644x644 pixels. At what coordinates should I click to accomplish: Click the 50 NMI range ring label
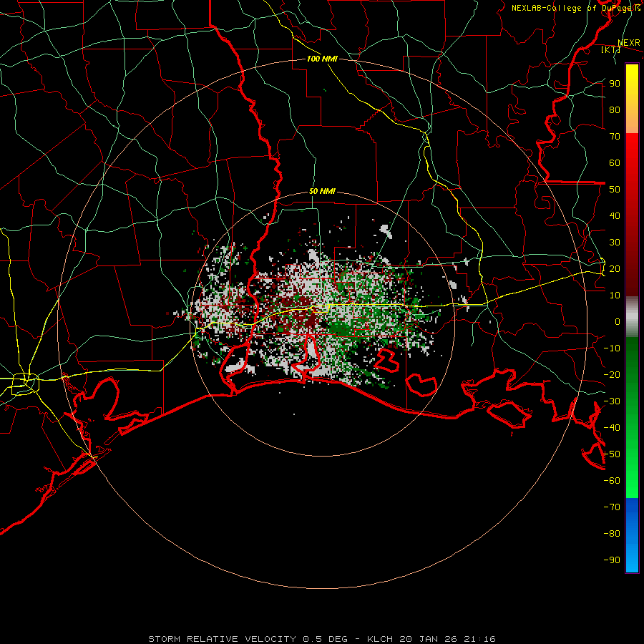[x=322, y=191]
